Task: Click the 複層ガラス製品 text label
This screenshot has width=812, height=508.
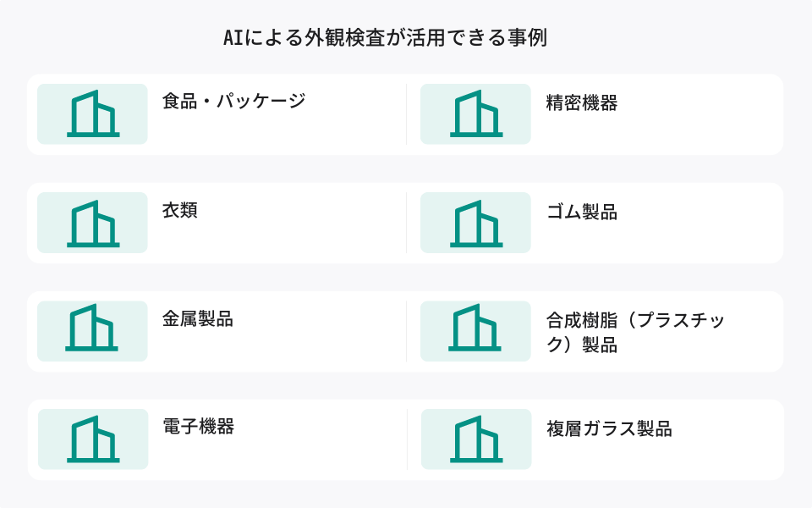Action: (x=609, y=428)
